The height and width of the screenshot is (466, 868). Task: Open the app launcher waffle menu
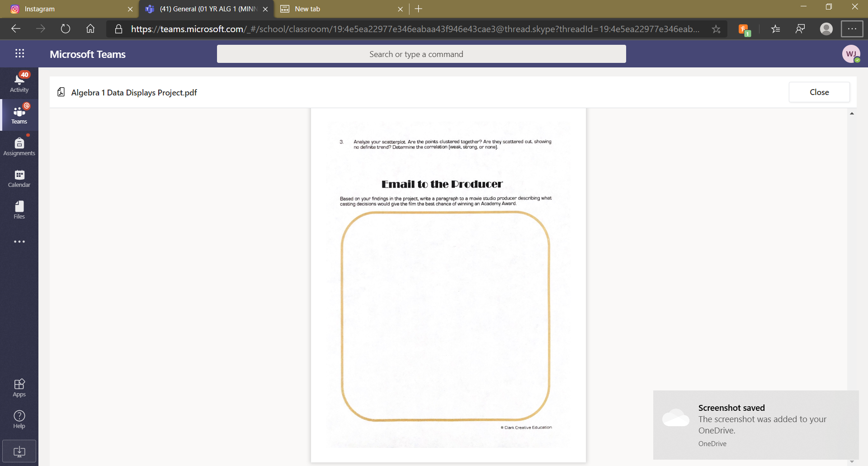[19, 54]
